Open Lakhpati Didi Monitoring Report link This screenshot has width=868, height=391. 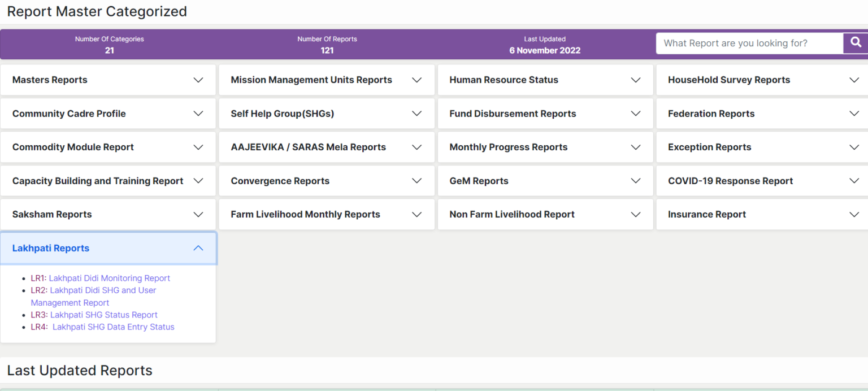coord(109,278)
